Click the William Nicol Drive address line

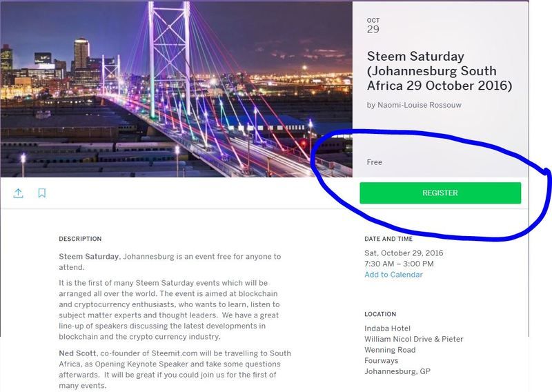pos(413,339)
